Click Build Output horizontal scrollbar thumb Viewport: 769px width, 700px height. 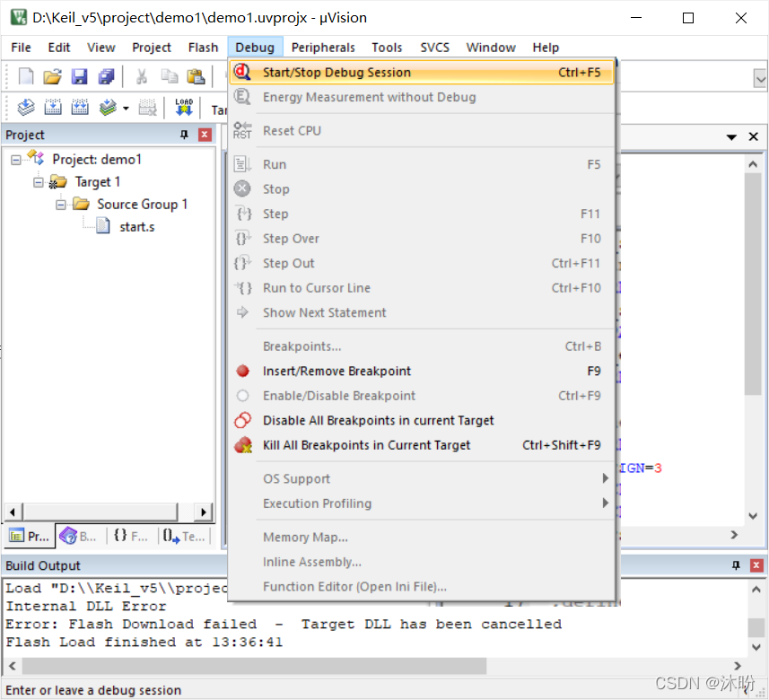click(254, 666)
